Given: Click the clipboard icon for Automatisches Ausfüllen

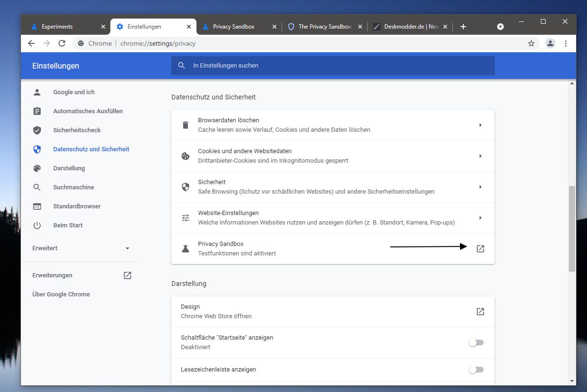Looking at the screenshot, I should [37, 111].
